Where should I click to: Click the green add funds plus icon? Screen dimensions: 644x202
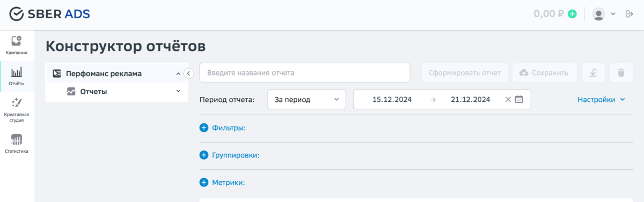(x=572, y=14)
